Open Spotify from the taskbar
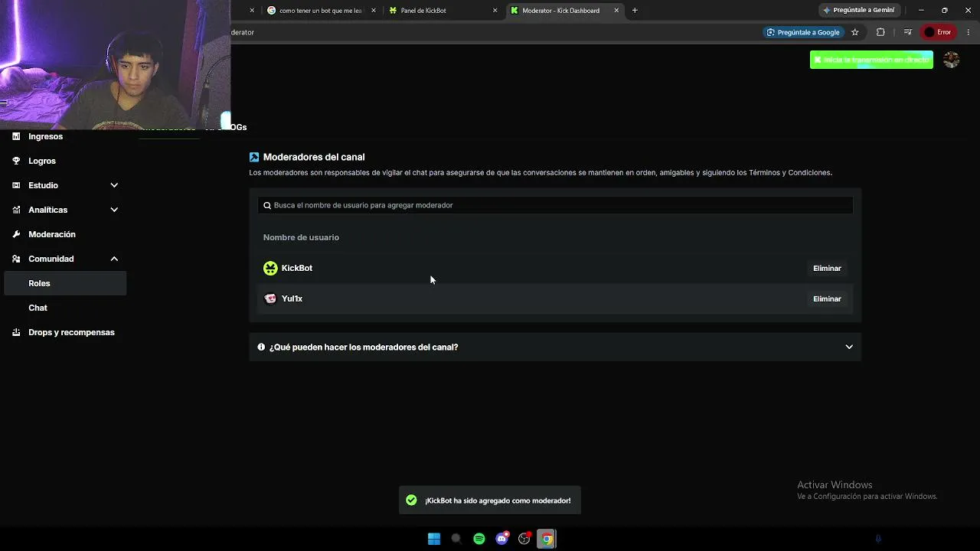This screenshot has width=980, height=551. tap(479, 539)
